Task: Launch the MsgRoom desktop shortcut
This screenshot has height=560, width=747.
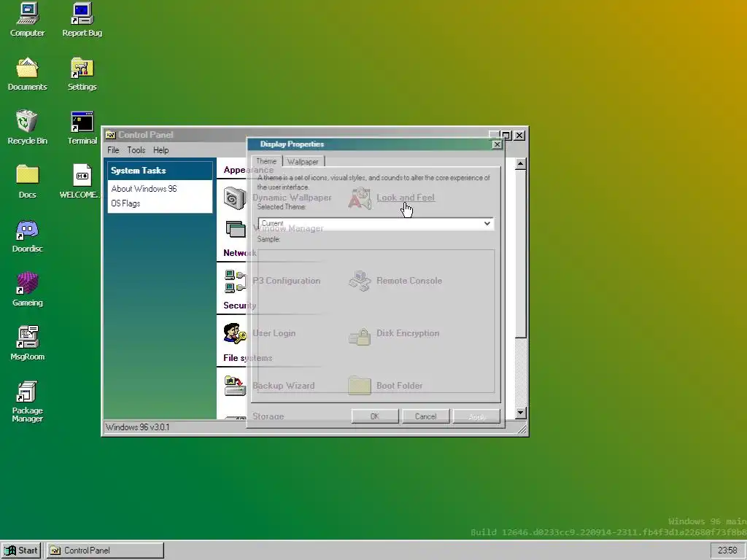Action: (27, 343)
